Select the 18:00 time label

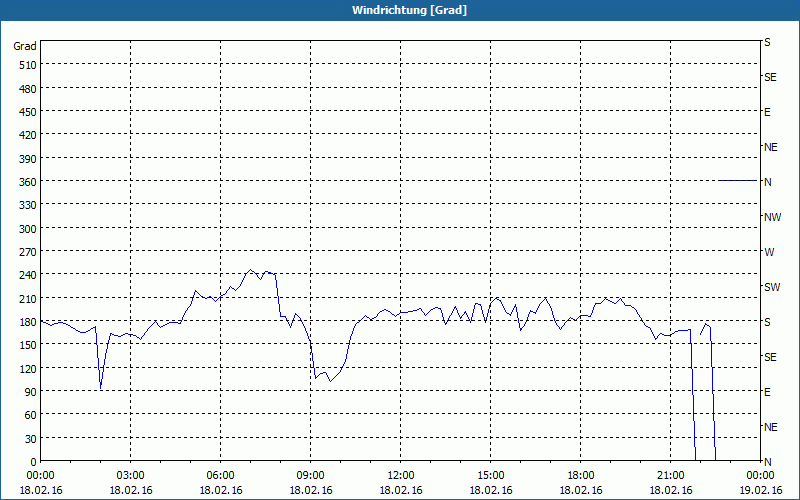(x=581, y=476)
